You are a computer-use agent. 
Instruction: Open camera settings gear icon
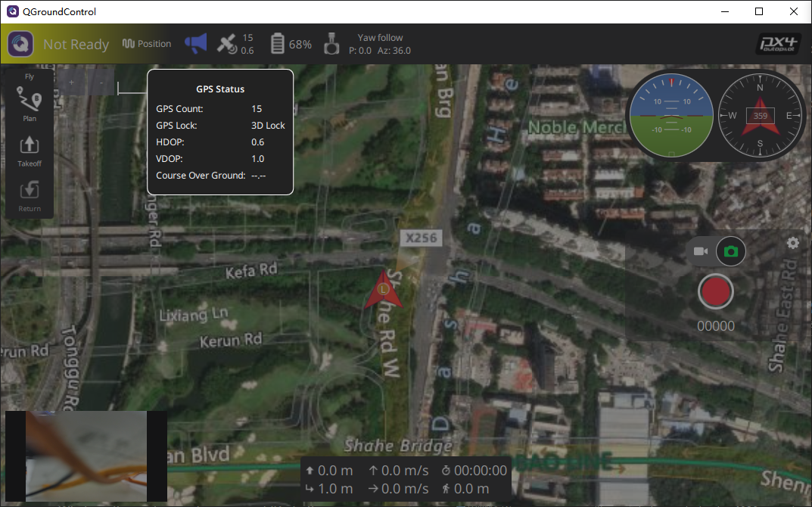pos(793,243)
